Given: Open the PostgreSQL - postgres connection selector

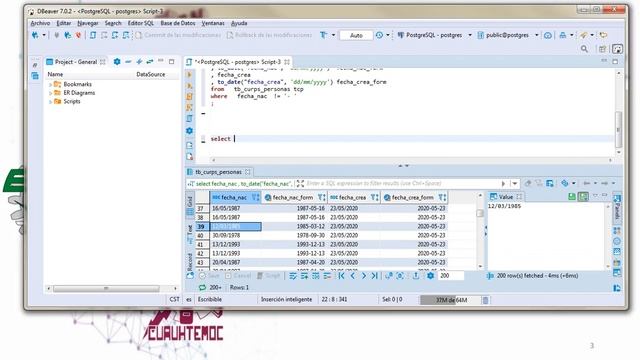Looking at the screenshot, I should (434, 35).
